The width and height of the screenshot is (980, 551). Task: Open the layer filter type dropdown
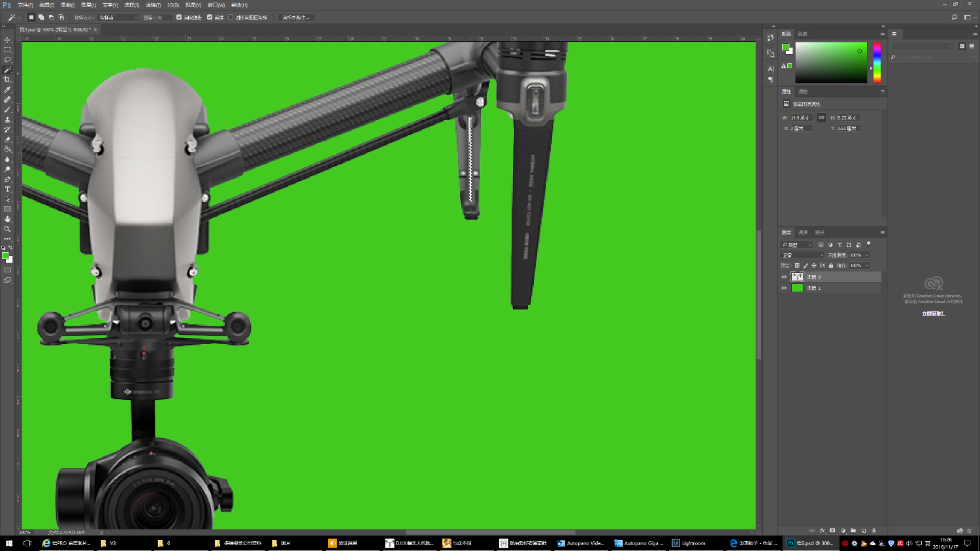[x=797, y=245]
